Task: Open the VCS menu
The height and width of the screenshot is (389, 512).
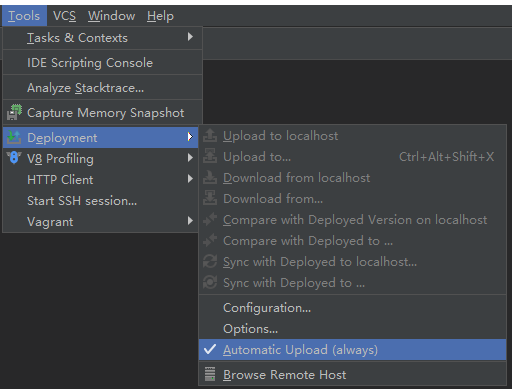Action: [64, 16]
